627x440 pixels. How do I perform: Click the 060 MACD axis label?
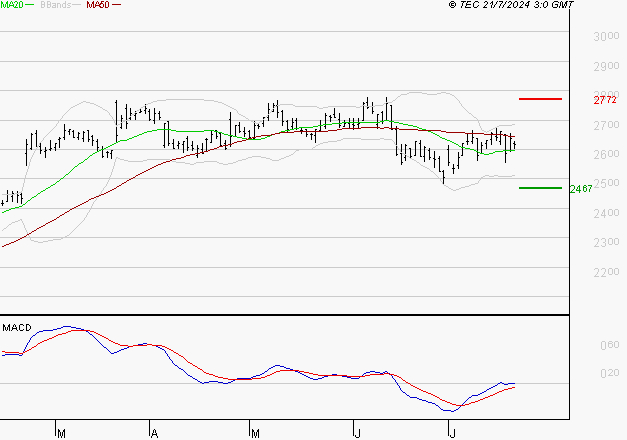point(610,345)
